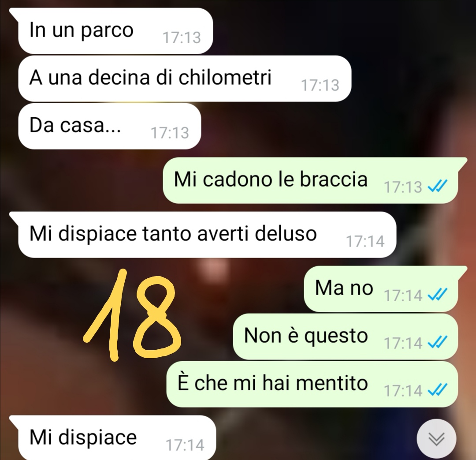
Task: Select "A una decina di chilometri" message
Action: (x=185, y=79)
